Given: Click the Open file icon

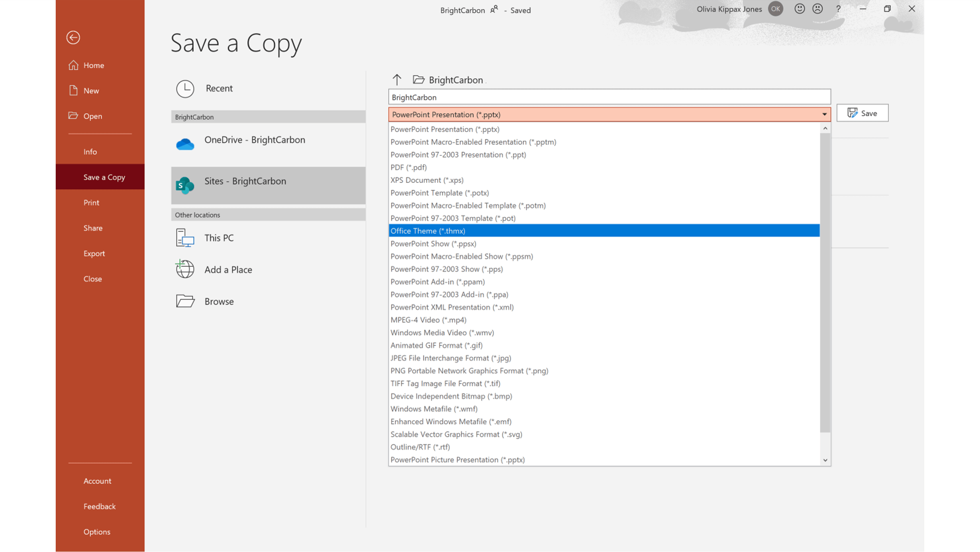Looking at the screenshot, I should point(73,116).
